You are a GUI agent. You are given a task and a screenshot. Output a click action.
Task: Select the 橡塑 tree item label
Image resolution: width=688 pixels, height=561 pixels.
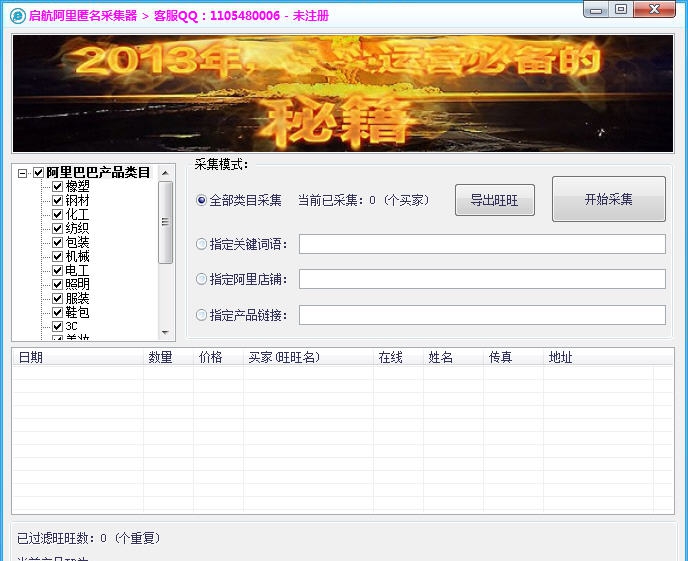click(78, 186)
